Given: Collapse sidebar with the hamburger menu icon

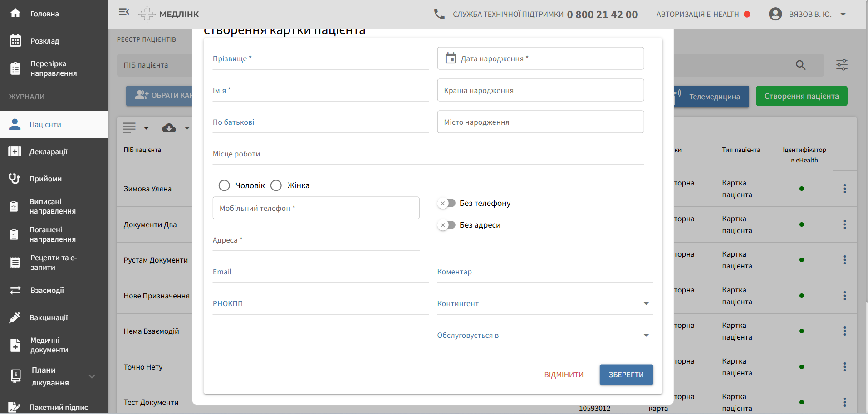Looking at the screenshot, I should [x=124, y=12].
